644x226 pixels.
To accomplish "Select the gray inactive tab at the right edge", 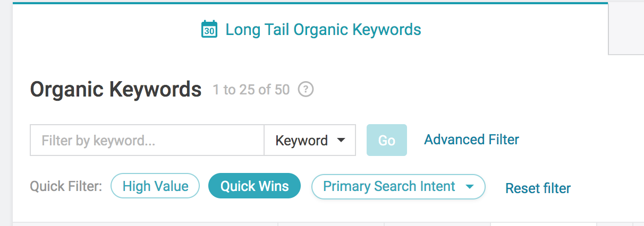I will (x=626, y=28).
